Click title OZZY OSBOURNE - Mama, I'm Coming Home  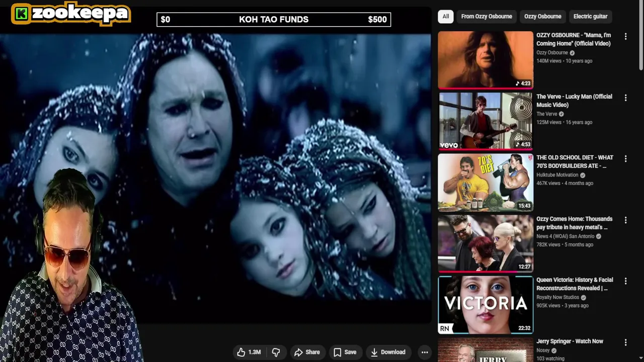click(x=574, y=39)
